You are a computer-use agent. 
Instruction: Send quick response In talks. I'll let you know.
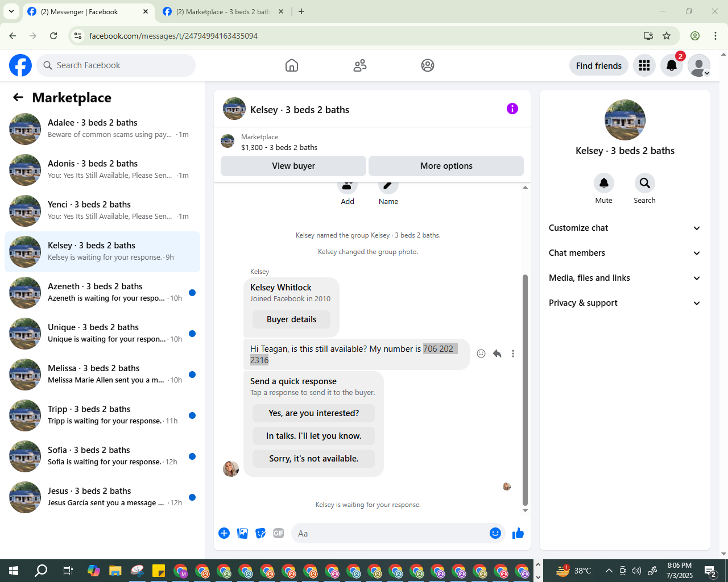coord(314,436)
